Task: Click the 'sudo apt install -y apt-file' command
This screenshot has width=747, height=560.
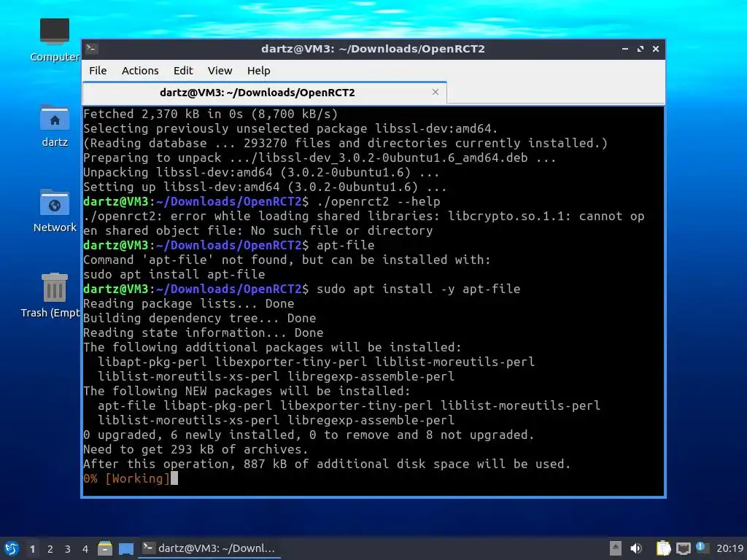Action: point(418,289)
